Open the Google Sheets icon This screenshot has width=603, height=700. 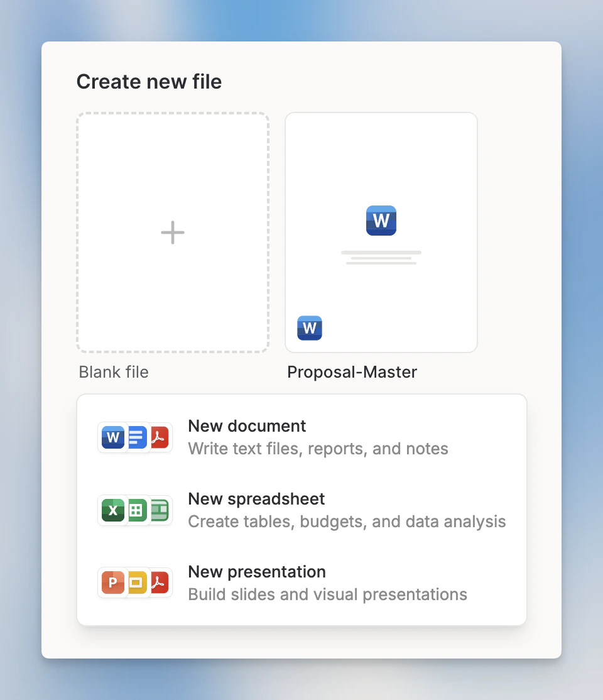click(x=134, y=510)
